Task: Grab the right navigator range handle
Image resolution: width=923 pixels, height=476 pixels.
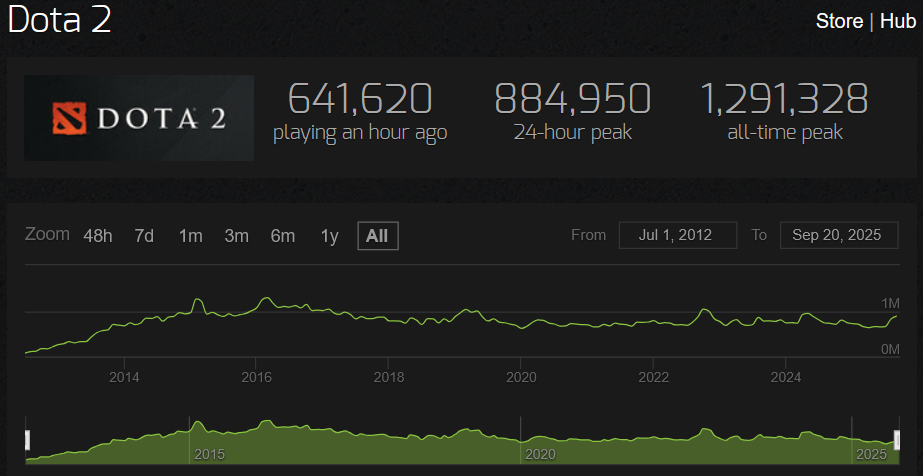Action: [x=898, y=440]
